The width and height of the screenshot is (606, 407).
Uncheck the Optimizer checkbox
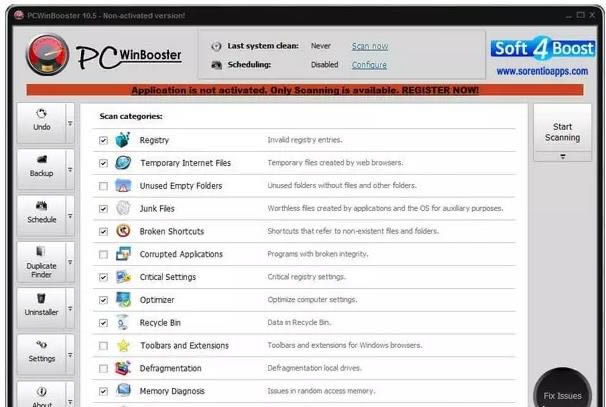point(103,300)
